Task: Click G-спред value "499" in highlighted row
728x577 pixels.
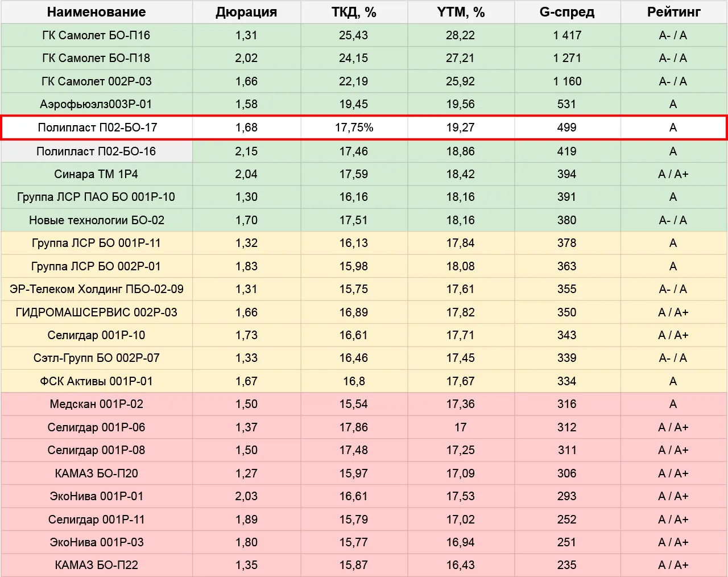Action: click(567, 127)
